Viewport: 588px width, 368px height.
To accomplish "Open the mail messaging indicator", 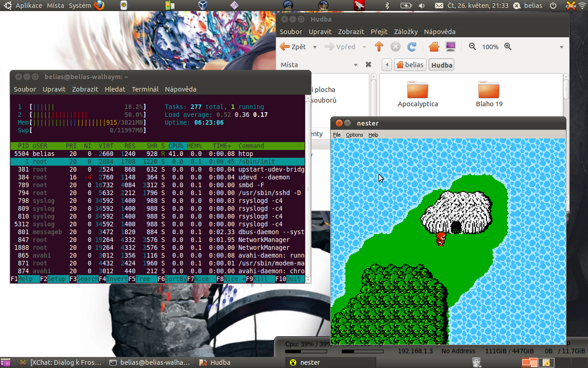I will pos(439,6).
